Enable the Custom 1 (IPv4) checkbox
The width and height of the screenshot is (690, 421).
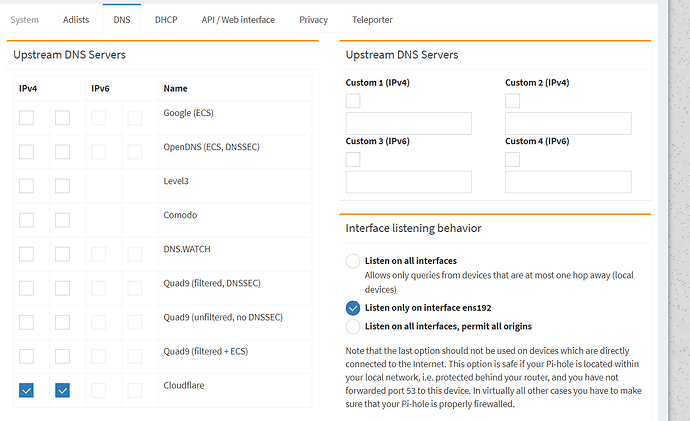pos(353,101)
